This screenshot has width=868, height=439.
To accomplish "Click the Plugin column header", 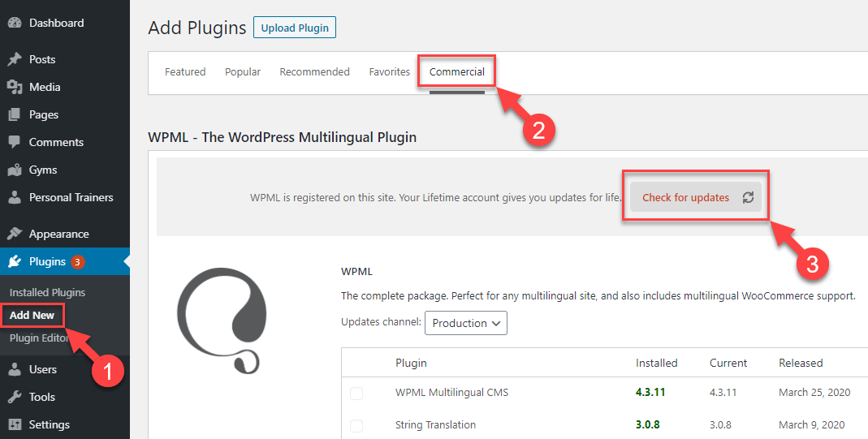I will pyautogui.click(x=411, y=364).
